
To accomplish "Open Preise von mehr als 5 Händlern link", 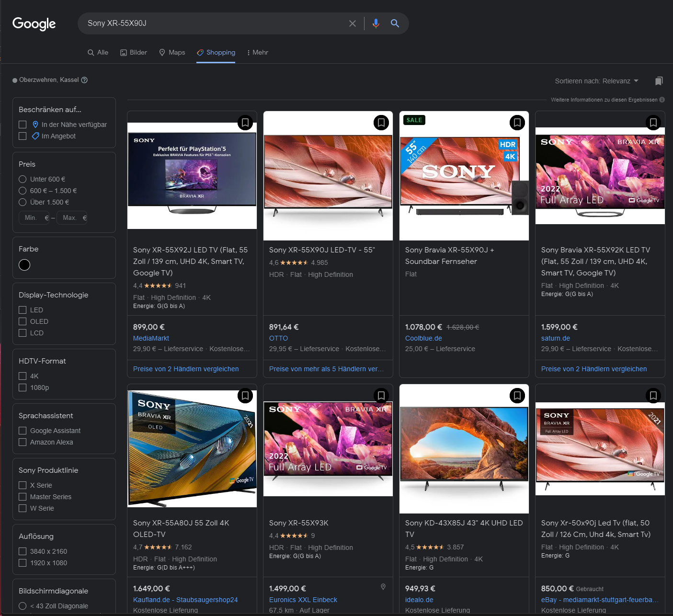I will point(326,369).
